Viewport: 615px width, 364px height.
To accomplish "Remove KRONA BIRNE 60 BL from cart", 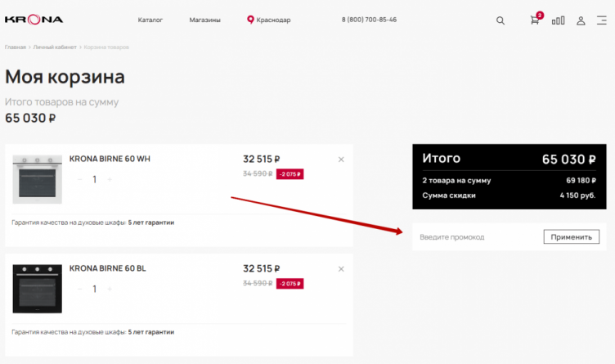I will tap(341, 268).
